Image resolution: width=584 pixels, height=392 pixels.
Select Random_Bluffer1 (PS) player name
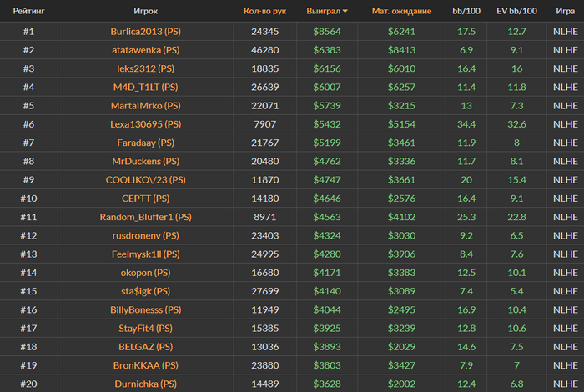pyautogui.click(x=146, y=217)
